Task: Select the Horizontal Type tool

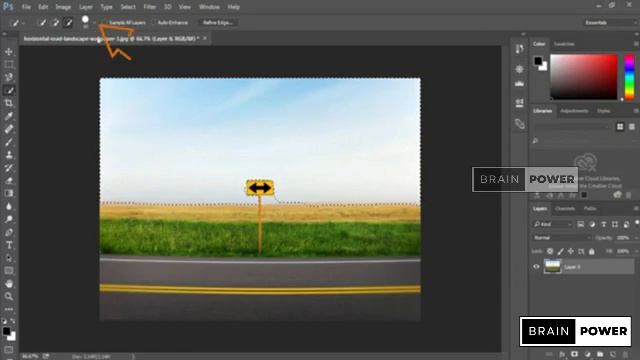Action: 9,245
